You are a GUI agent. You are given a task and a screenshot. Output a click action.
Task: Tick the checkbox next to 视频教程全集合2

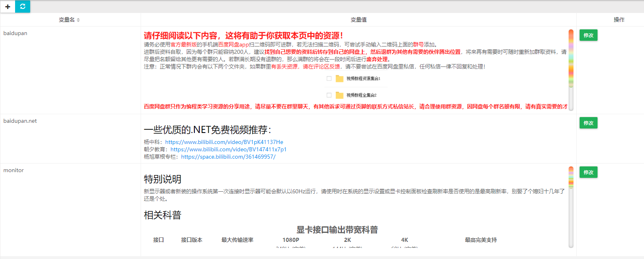(x=329, y=95)
